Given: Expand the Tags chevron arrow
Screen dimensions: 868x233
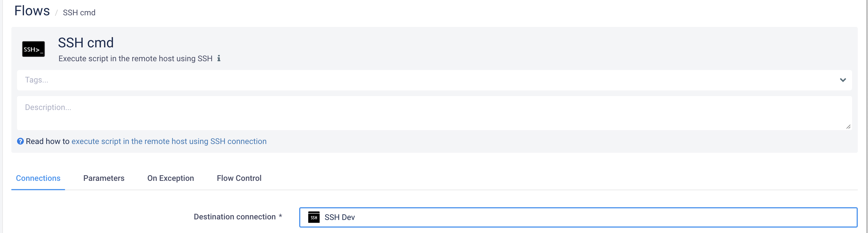Looking at the screenshot, I should pos(843,80).
